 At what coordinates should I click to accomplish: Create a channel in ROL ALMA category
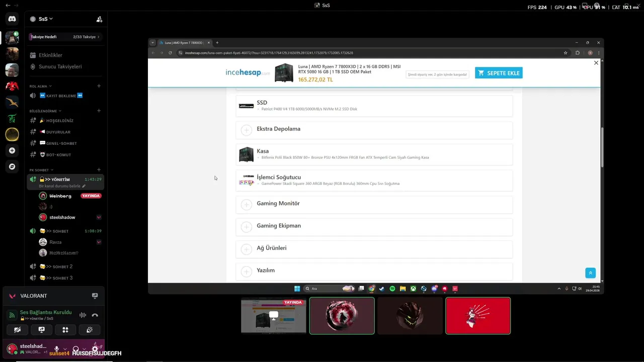99,86
